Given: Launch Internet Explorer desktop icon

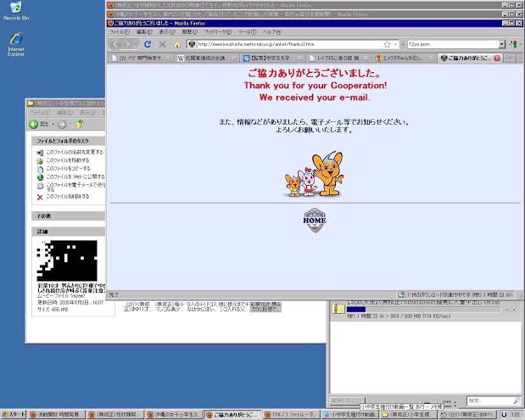Looking at the screenshot, I should tap(16, 44).
